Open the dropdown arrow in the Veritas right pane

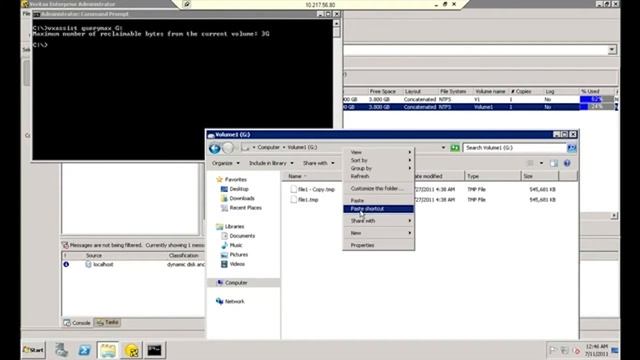tap(612, 50)
